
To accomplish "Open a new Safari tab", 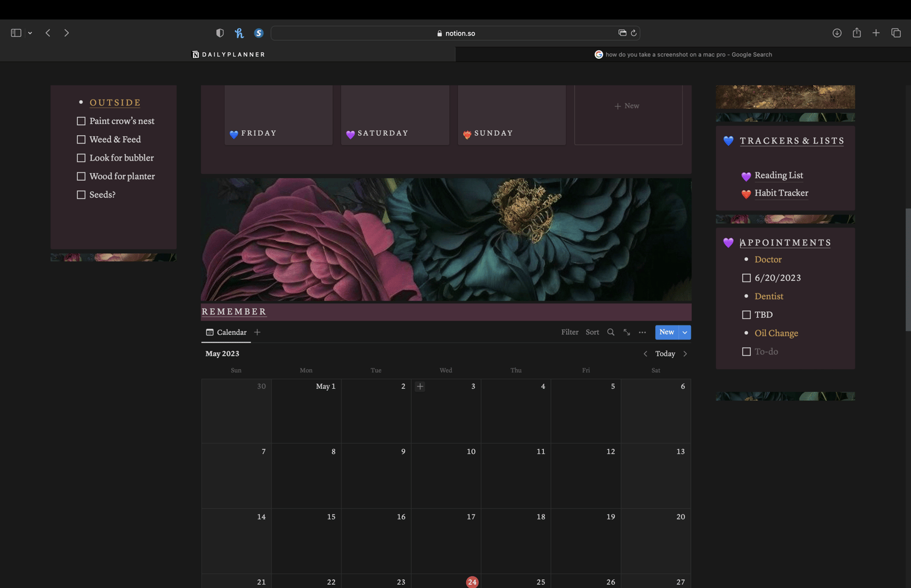I will point(876,33).
